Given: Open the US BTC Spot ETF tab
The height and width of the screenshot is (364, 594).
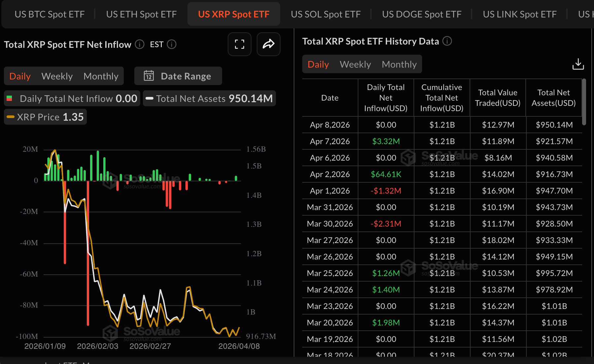Looking at the screenshot, I should (x=49, y=14).
